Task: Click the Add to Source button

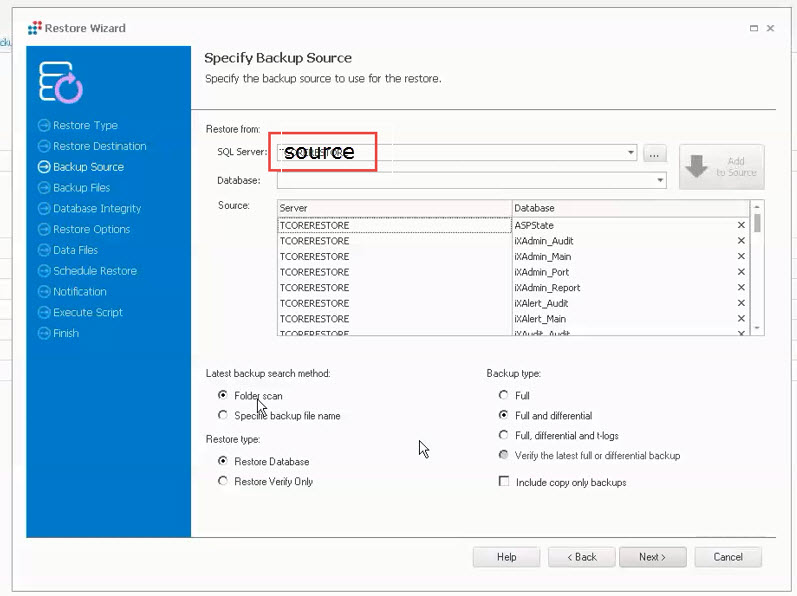Action: [722, 167]
